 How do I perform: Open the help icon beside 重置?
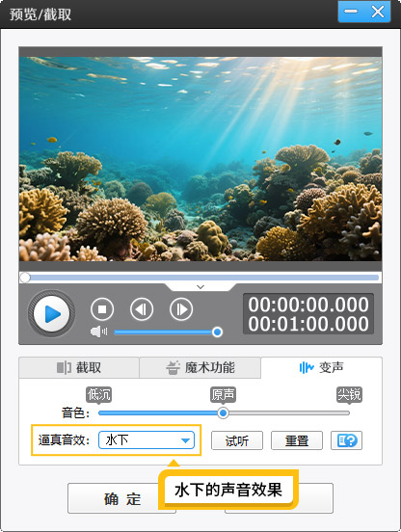point(346,440)
